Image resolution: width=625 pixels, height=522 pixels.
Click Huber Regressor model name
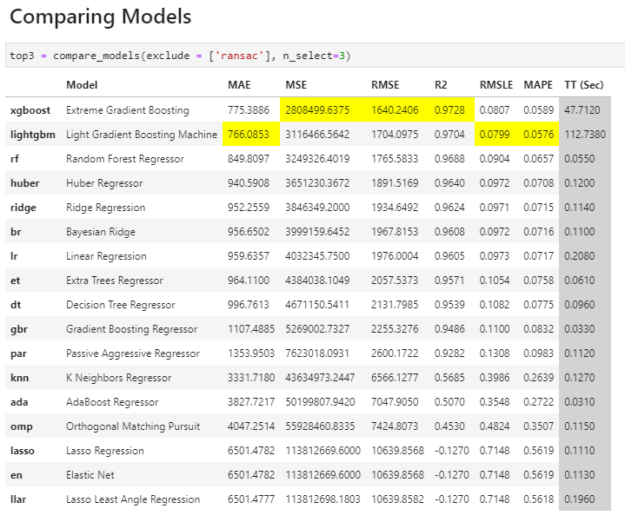(104, 183)
